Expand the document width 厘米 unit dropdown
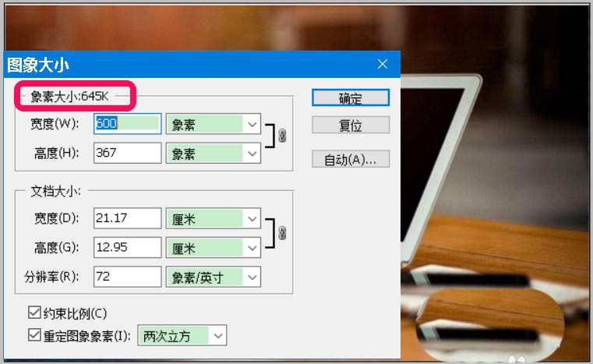 pos(213,219)
